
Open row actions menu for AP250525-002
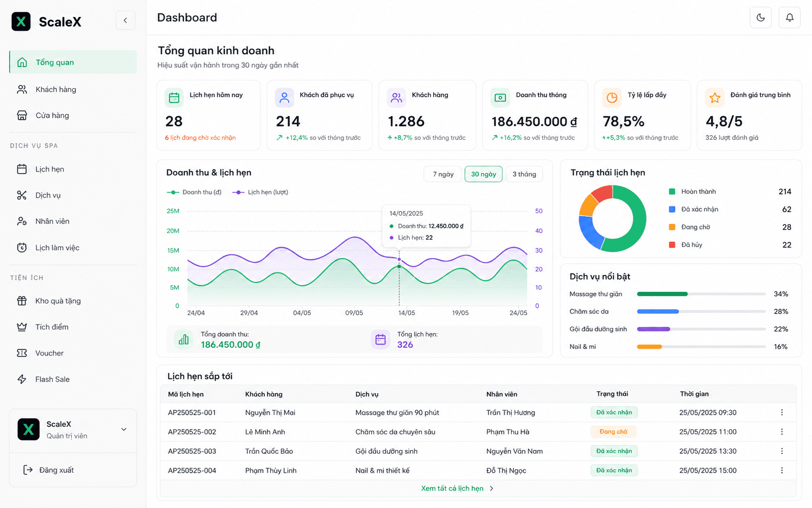click(782, 432)
